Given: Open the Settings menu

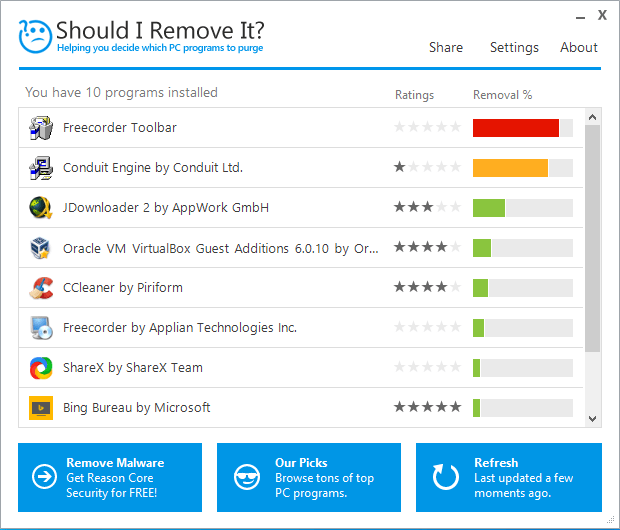Looking at the screenshot, I should click(514, 47).
